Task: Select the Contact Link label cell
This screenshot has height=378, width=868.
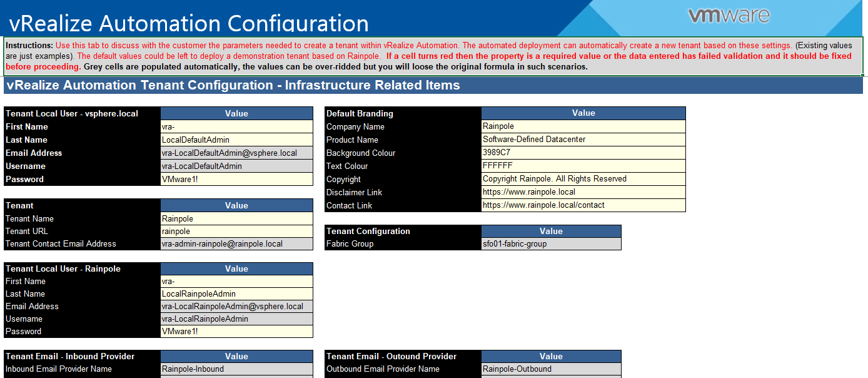Action: pyautogui.click(x=403, y=205)
